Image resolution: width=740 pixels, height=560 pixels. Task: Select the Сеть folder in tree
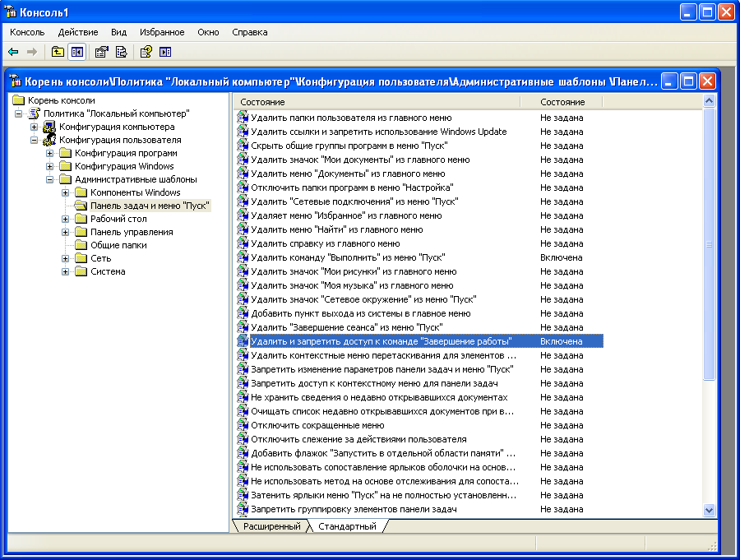click(101, 258)
